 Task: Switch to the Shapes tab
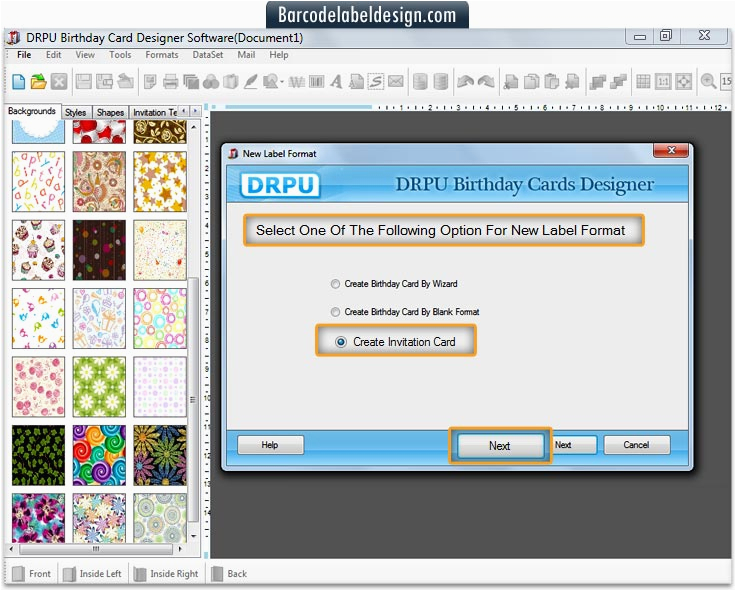[110, 113]
